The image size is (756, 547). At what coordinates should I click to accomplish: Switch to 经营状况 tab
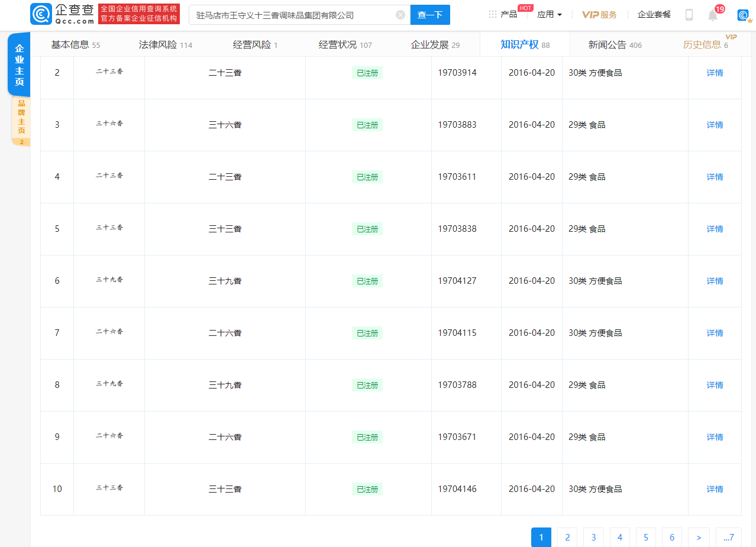click(345, 45)
